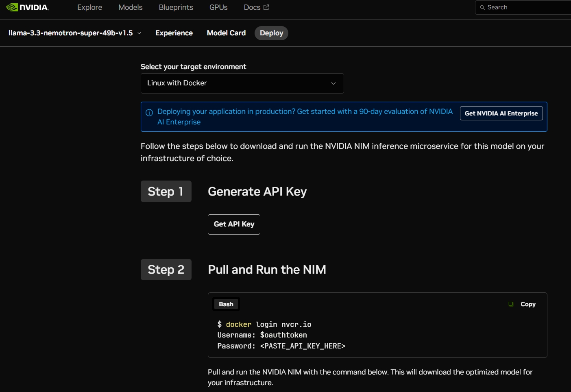Screen dimensions: 571x392
Task: Click the Bash language label on the code block
Action: (x=226, y=304)
